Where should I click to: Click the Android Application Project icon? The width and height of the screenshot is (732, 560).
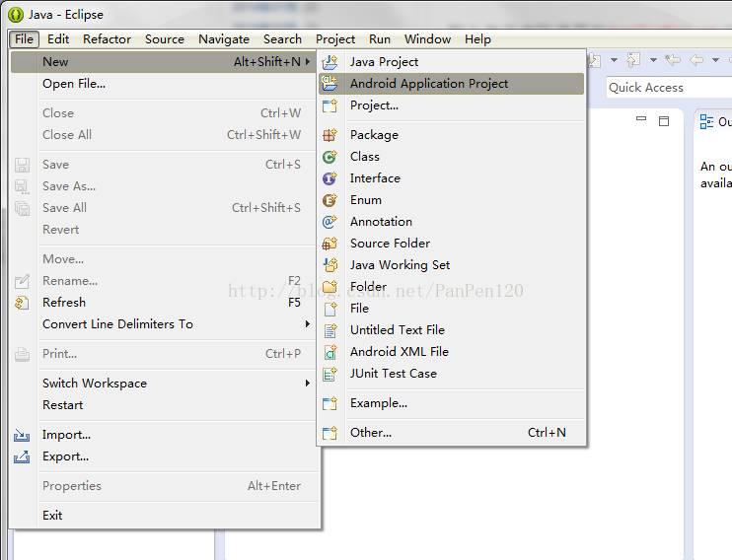[329, 84]
